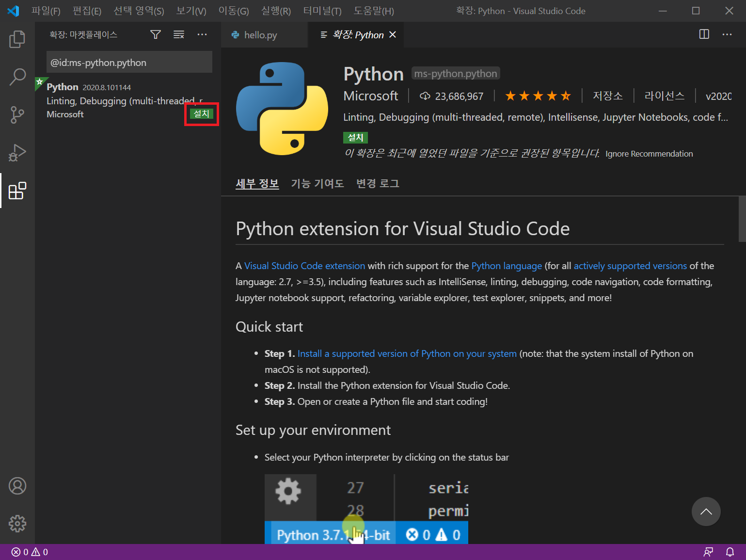The height and width of the screenshot is (560, 746).
Task: Click the Microsoft publisher name in header
Action: pos(371,96)
